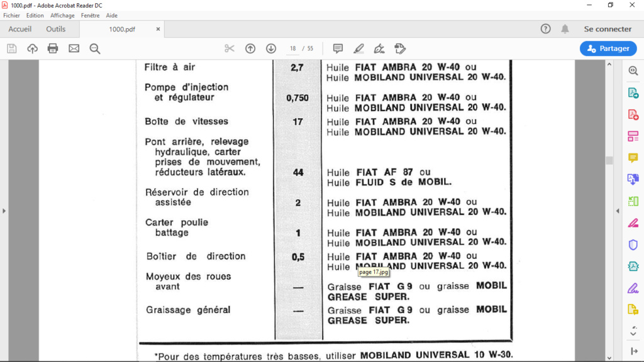
Task: Open the Fill & Sign tool in the right sidebar
Action: [633, 288]
